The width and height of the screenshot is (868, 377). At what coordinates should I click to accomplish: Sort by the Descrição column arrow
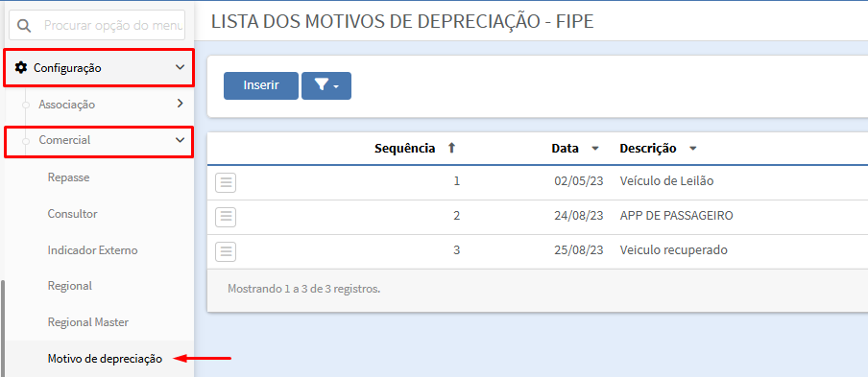[692, 149]
